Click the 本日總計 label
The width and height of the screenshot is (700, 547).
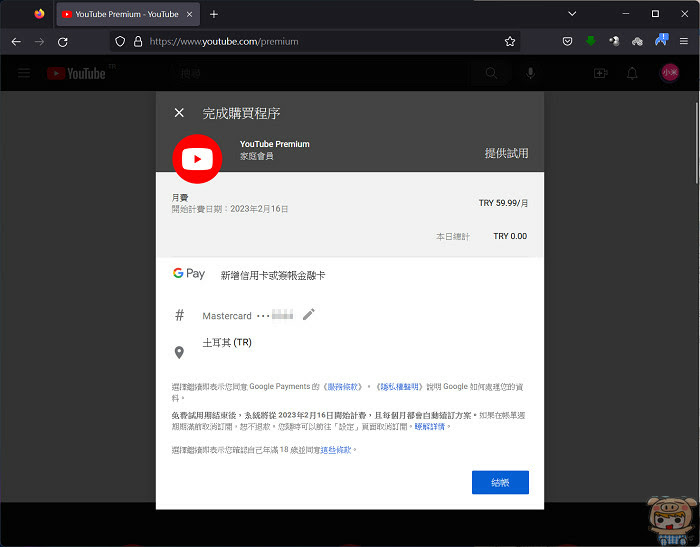tap(453, 237)
